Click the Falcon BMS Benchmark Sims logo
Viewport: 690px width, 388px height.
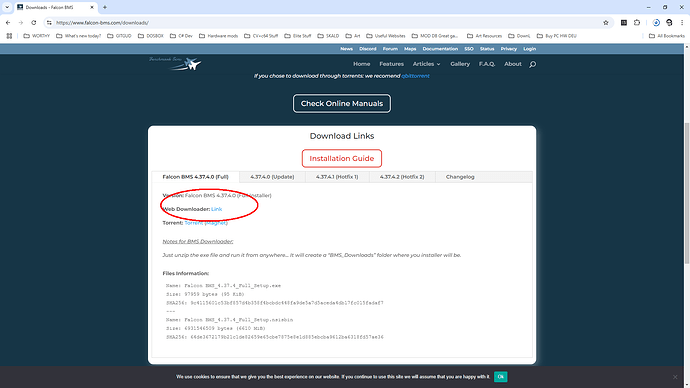click(x=175, y=63)
